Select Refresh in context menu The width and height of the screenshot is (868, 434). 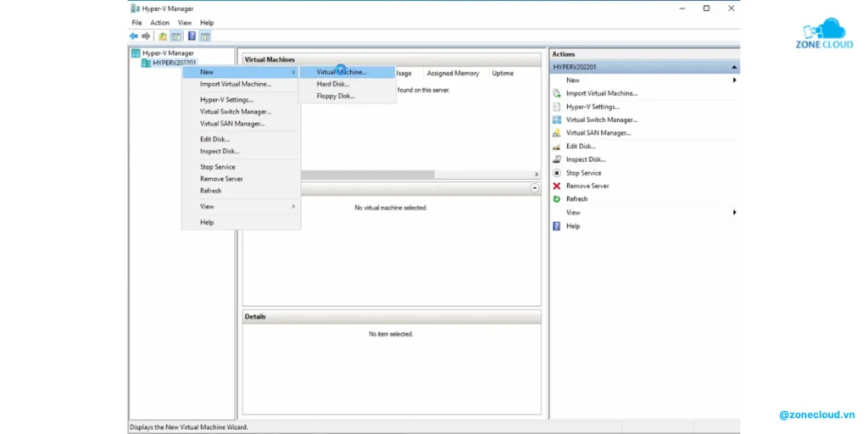(x=242, y=191)
